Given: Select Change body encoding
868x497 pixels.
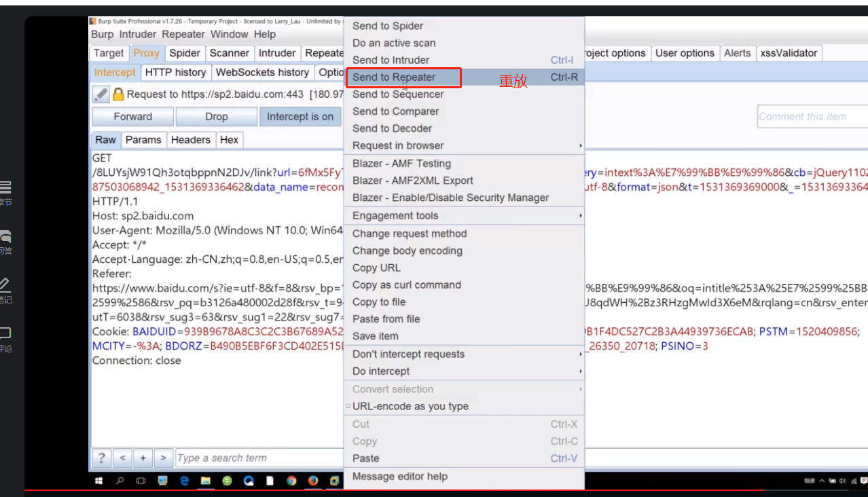Looking at the screenshot, I should [464, 251].
